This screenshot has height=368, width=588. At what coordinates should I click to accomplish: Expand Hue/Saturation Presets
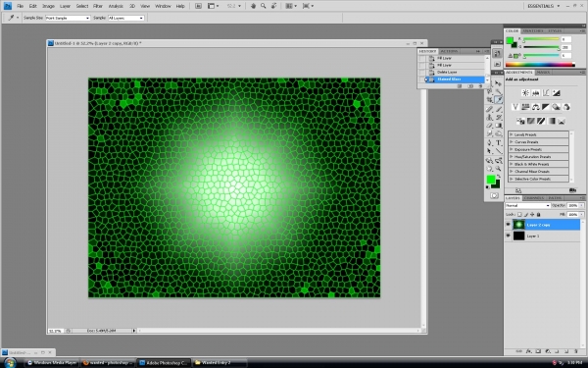click(511, 157)
